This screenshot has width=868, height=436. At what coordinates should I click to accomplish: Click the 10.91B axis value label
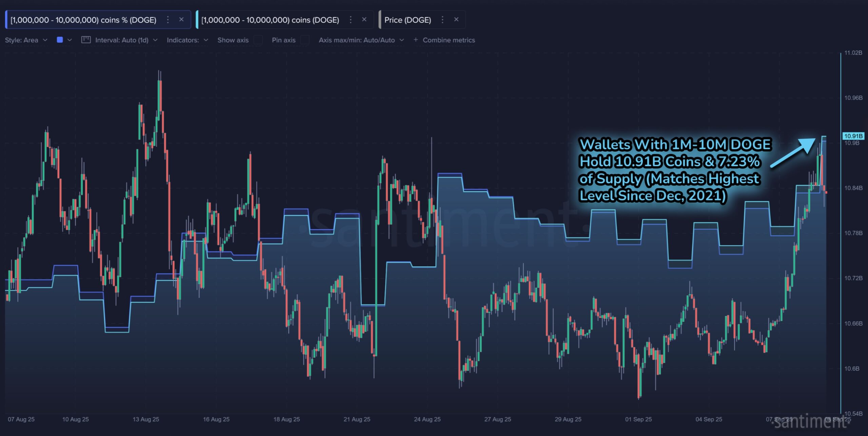click(853, 136)
